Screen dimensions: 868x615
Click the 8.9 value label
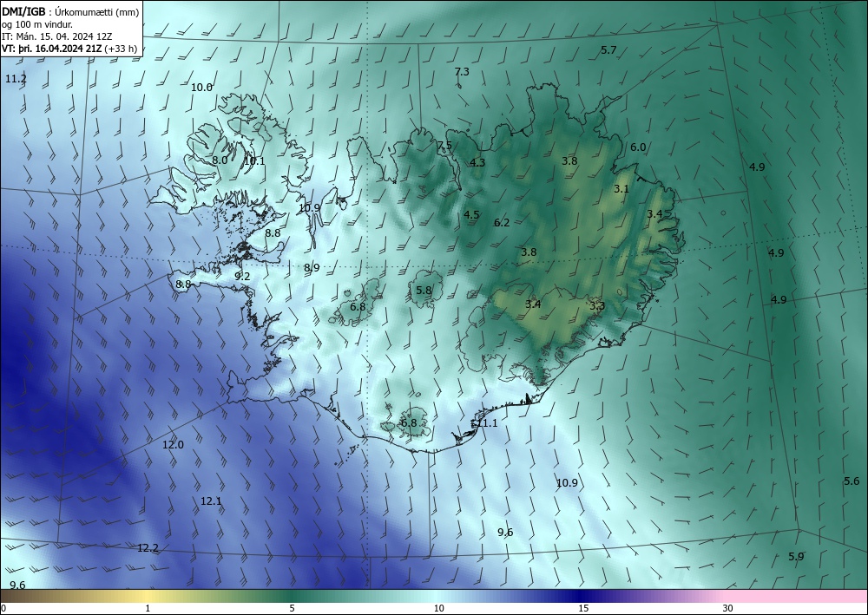point(312,268)
